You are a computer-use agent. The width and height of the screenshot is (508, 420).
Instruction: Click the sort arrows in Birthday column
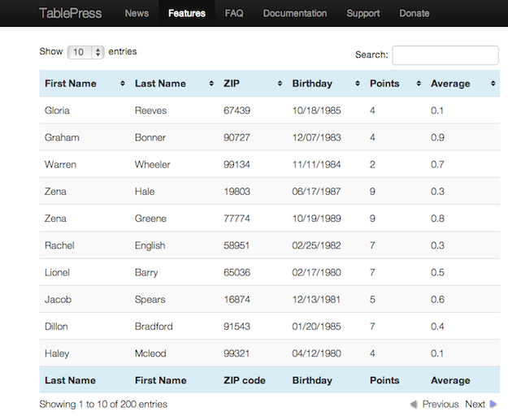[x=358, y=84]
